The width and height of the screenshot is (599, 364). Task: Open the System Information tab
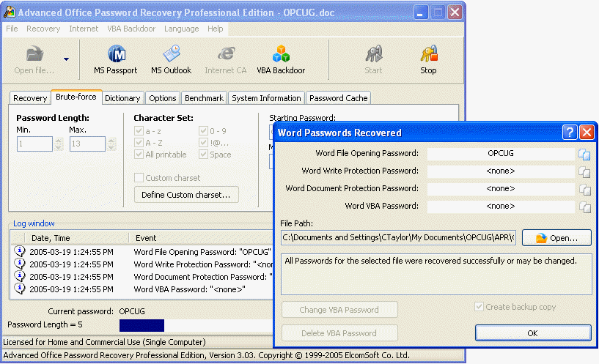pos(266,98)
